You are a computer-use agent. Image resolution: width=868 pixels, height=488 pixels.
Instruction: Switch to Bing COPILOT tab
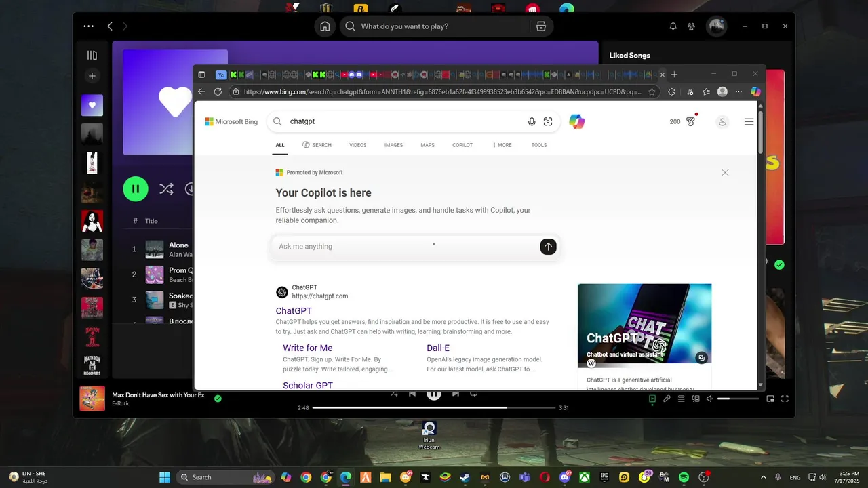coord(462,145)
